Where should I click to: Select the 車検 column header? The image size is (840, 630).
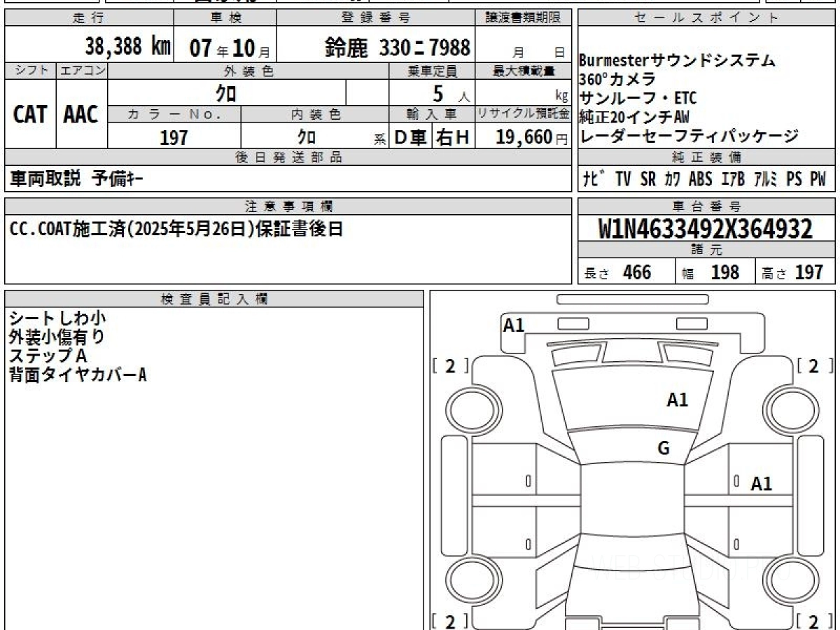coord(225,18)
